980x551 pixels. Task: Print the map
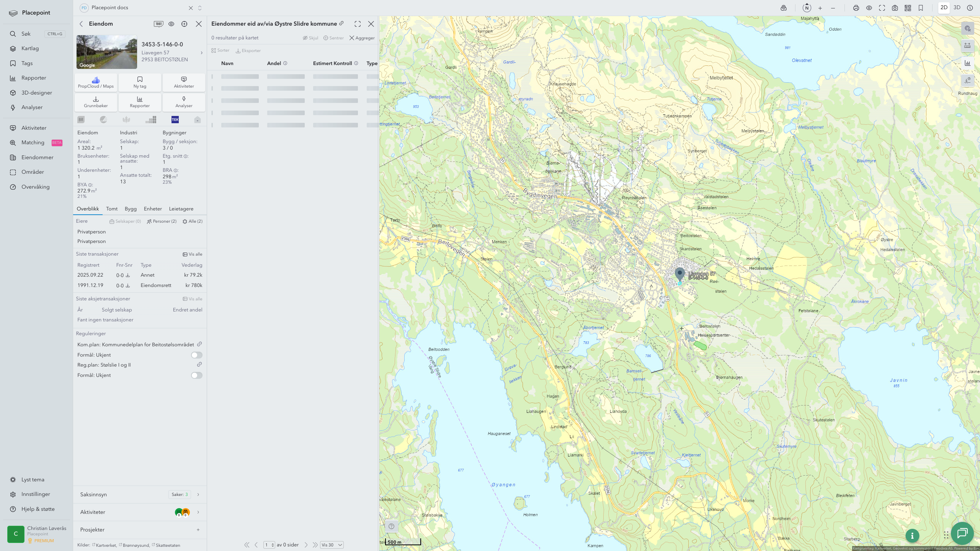tap(856, 8)
